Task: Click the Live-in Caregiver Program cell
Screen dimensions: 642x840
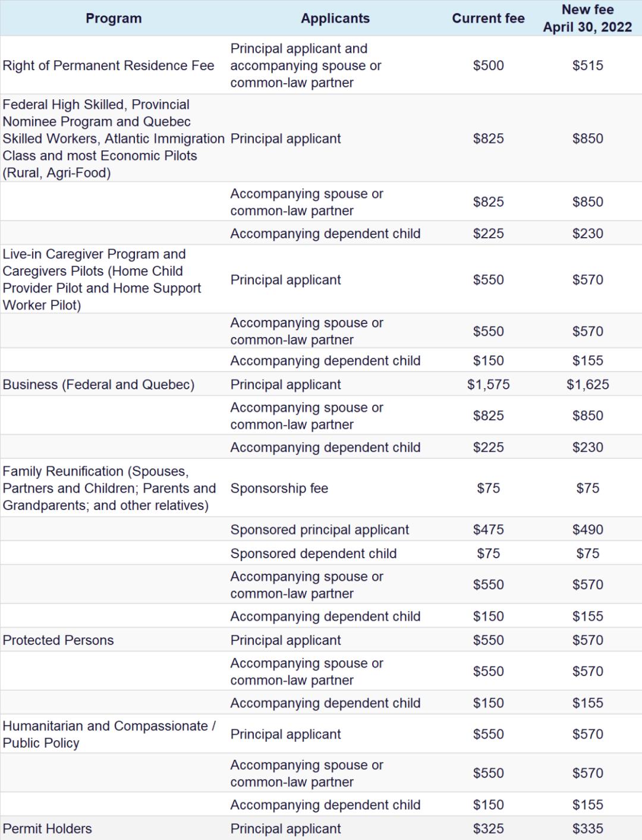Action: click(x=102, y=279)
